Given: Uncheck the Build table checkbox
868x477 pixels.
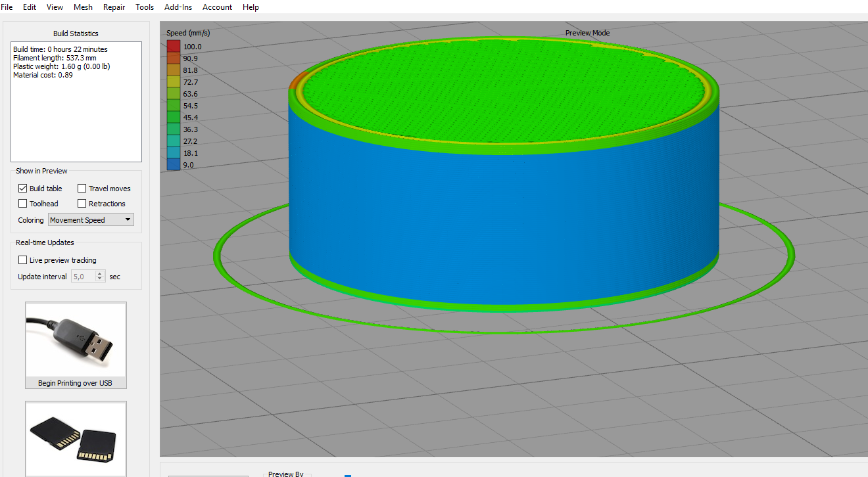Looking at the screenshot, I should 23,189.
